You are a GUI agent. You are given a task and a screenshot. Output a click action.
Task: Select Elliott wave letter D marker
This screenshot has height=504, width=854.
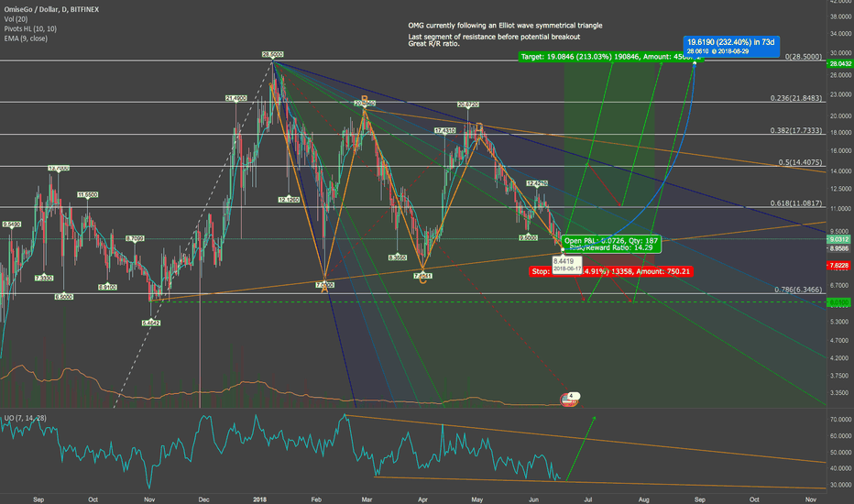(x=478, y=127)
